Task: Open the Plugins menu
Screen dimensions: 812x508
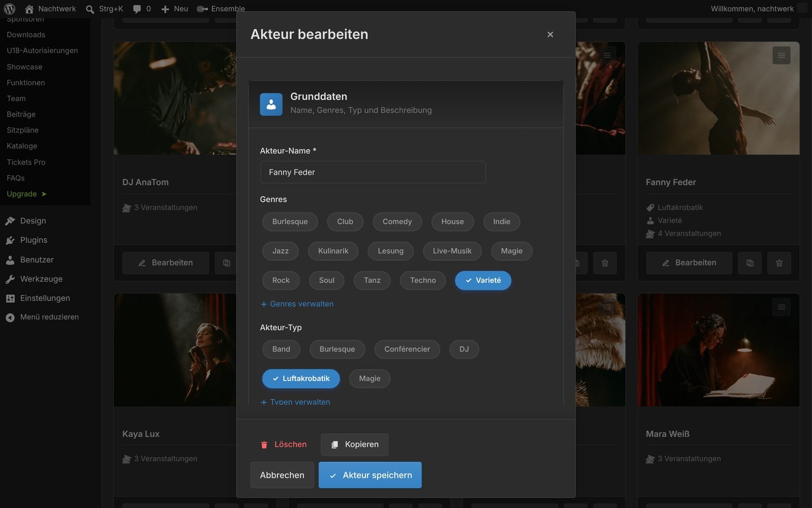Action: pos(33,240)
